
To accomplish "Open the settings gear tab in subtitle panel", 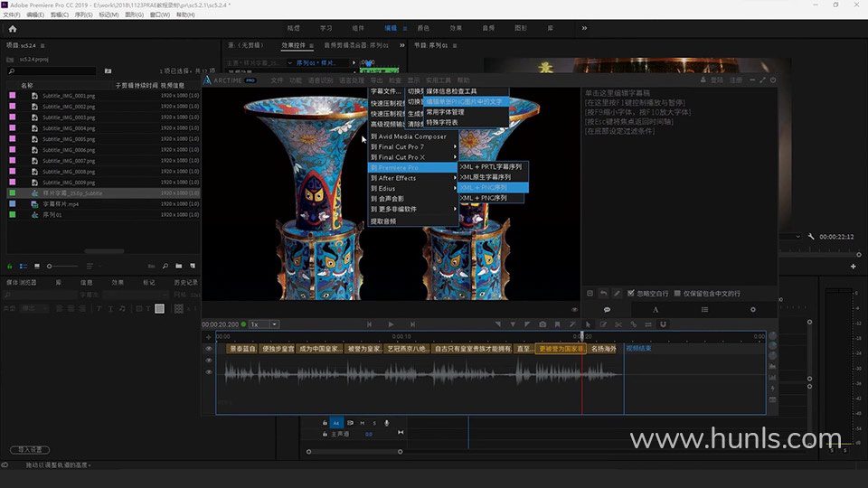I will (x=752, y=310).
